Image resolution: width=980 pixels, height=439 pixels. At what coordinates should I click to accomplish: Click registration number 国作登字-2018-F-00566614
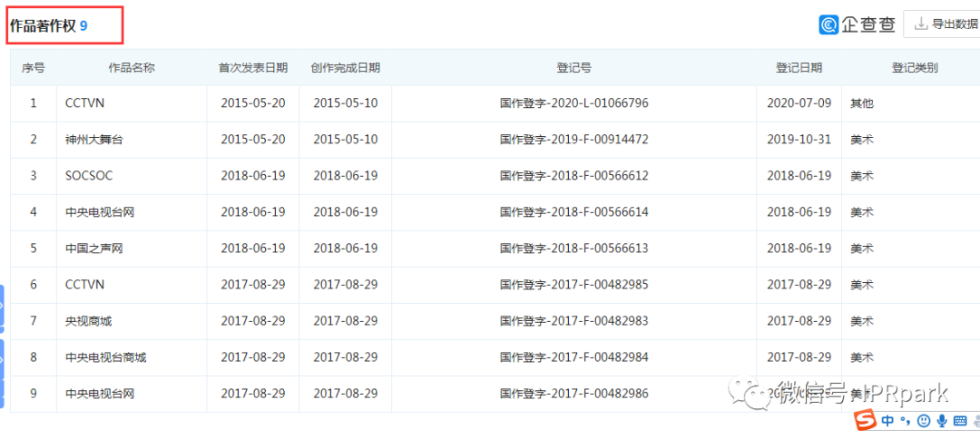coord(573,211)
